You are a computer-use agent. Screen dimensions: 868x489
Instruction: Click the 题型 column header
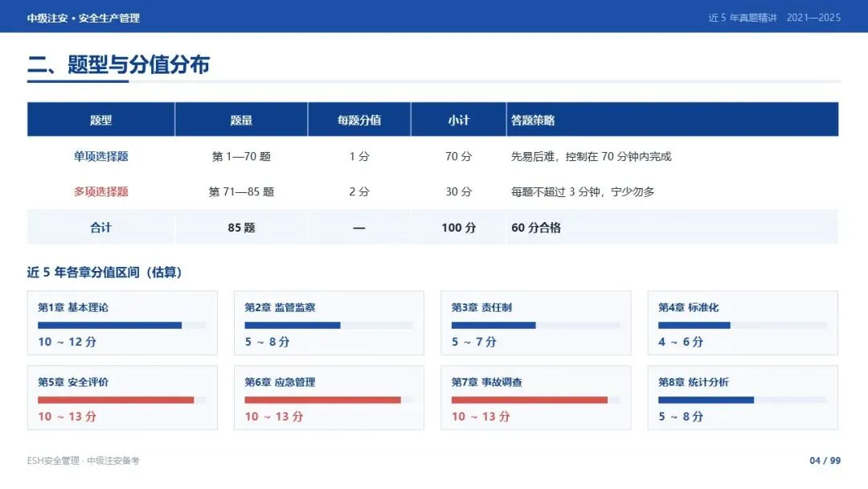(100, 120)
